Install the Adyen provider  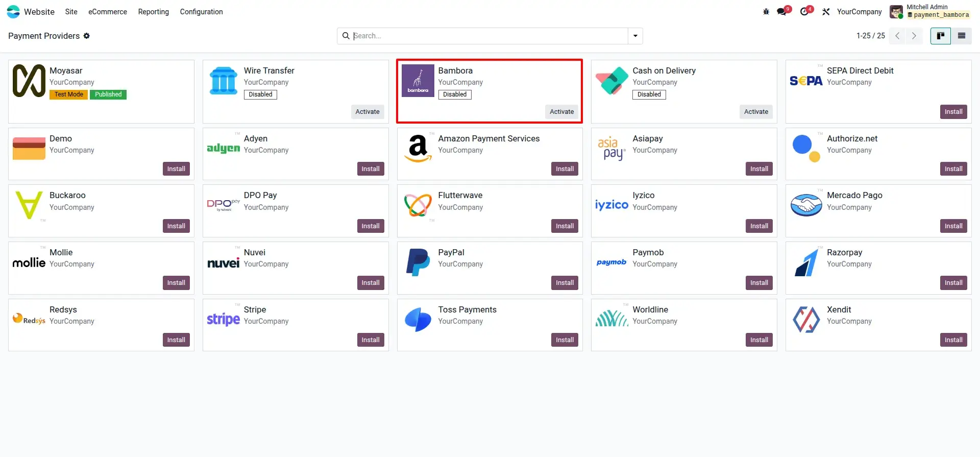coord(371,169)
